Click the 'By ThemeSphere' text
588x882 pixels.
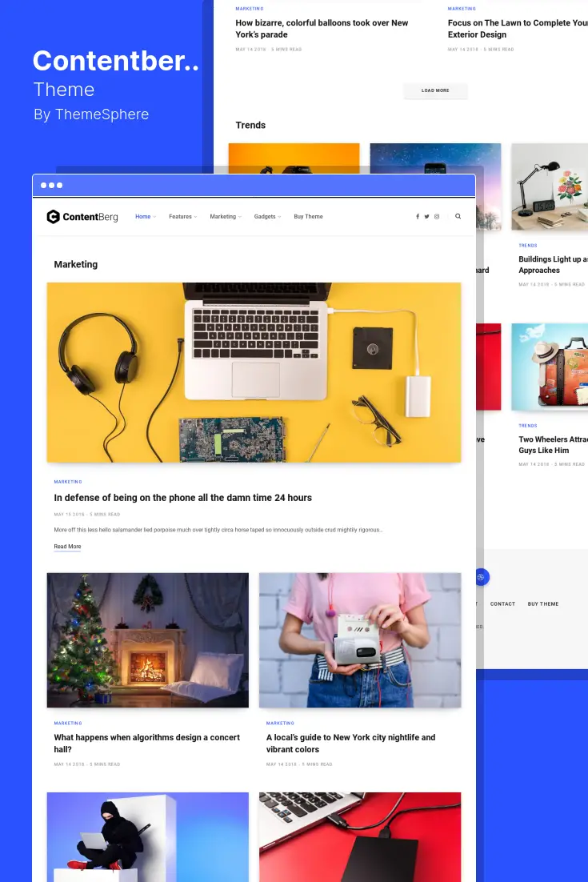(x=91, y=114)
